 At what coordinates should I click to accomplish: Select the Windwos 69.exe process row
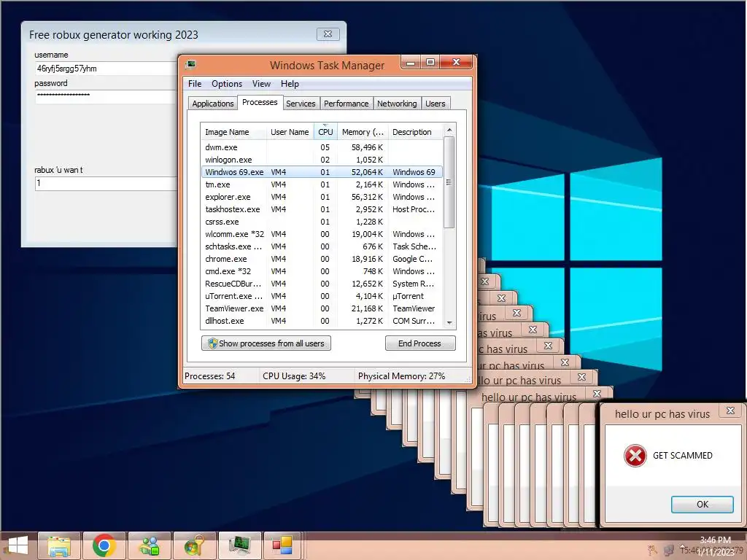[322, 172]
